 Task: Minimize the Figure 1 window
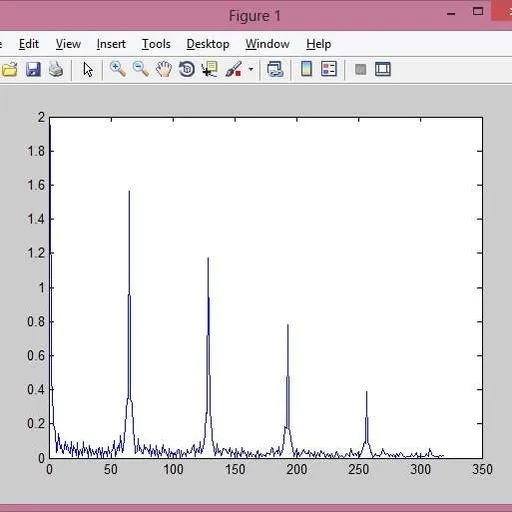tap(451, 14)
